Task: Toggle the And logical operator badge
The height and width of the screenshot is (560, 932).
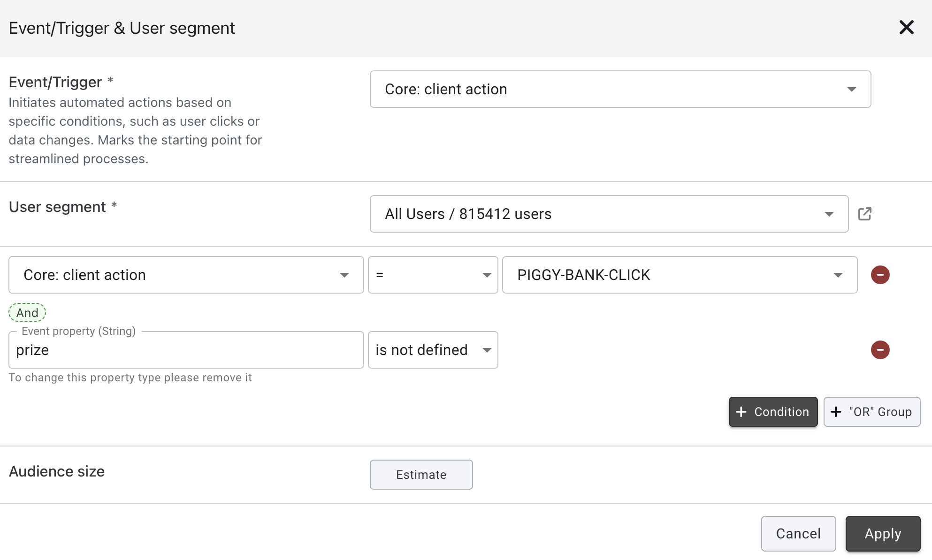Action: click(x=27, y=312)
